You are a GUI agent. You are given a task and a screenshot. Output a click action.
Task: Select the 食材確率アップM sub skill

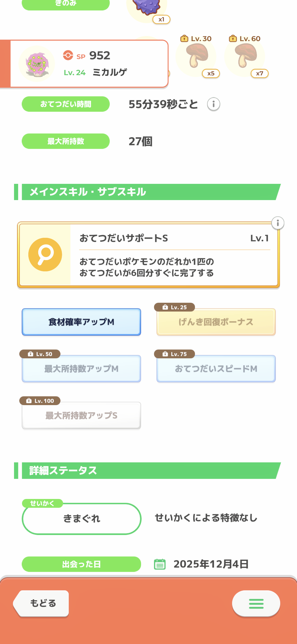81,322
